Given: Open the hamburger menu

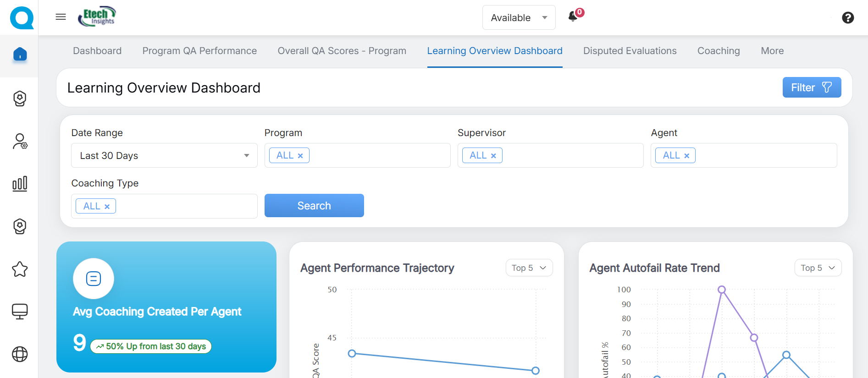Looking at the screenshot, I should [x=61, y=17].
